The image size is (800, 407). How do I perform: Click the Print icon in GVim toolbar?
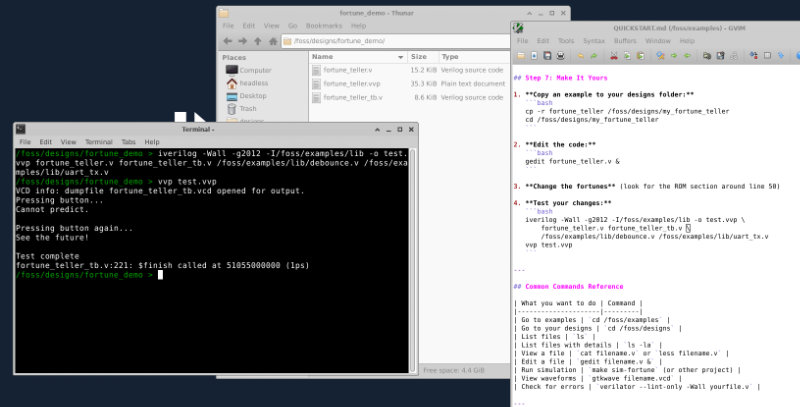coord(561,56)
